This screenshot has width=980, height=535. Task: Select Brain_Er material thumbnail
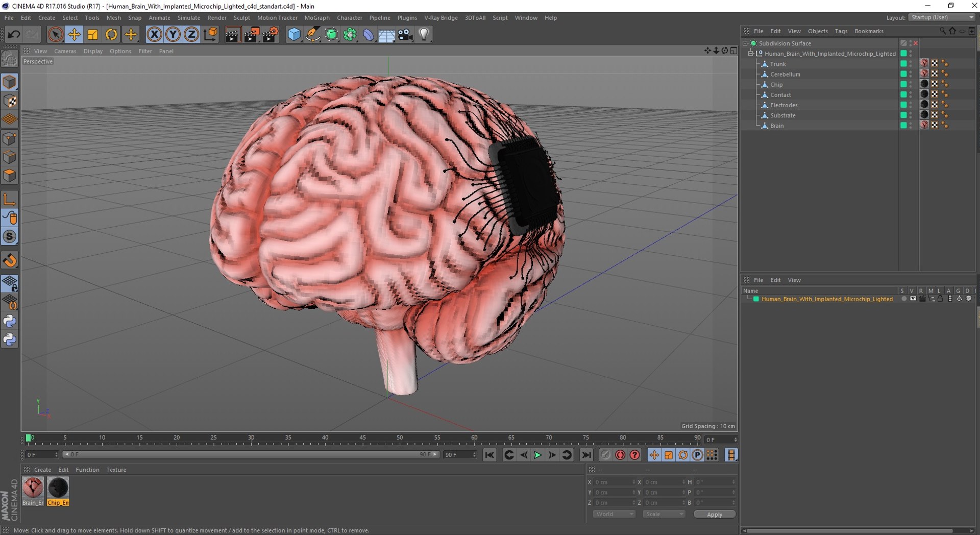pyautogui.click(x=33, y=491)
